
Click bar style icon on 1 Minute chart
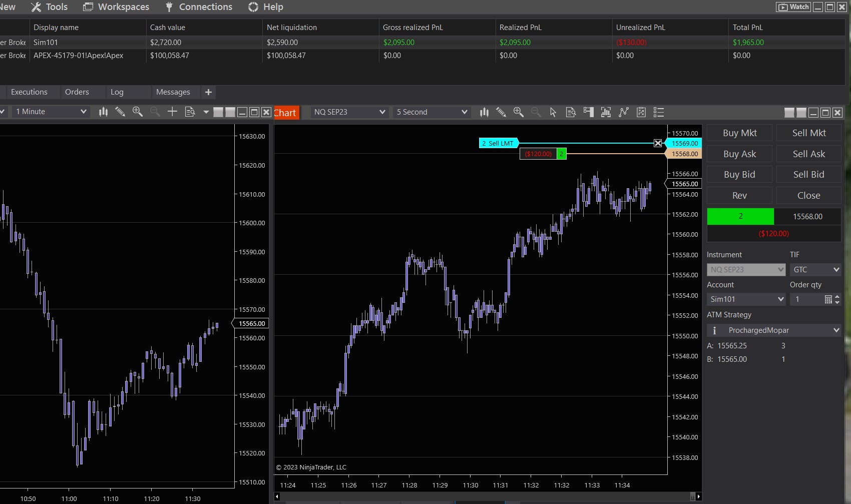click(x=103, y=112)
